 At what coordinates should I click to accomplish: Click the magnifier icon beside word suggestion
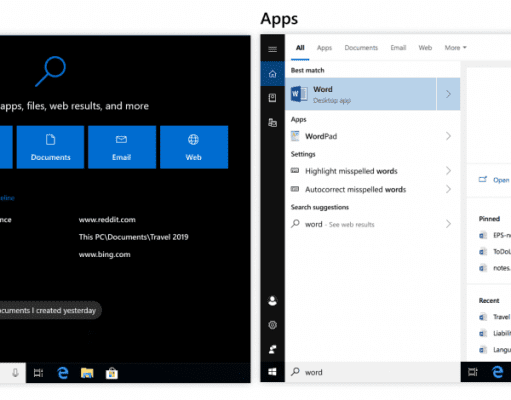295,223
